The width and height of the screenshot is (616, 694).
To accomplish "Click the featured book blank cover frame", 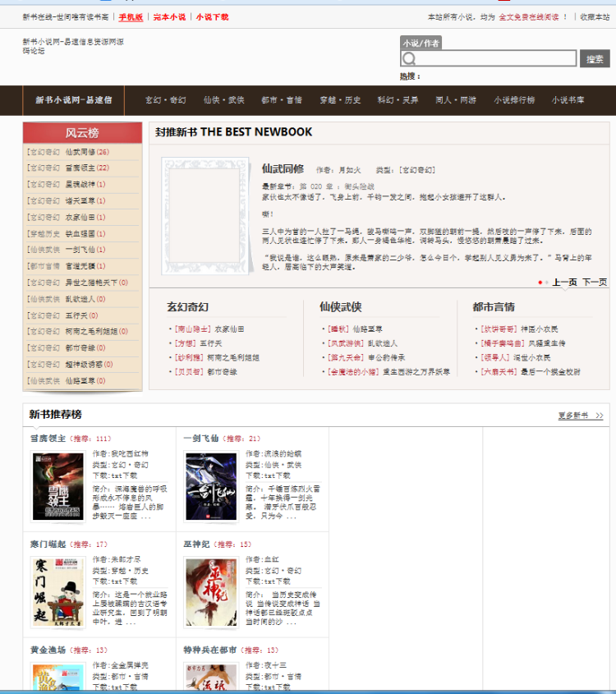I will 207,216.
